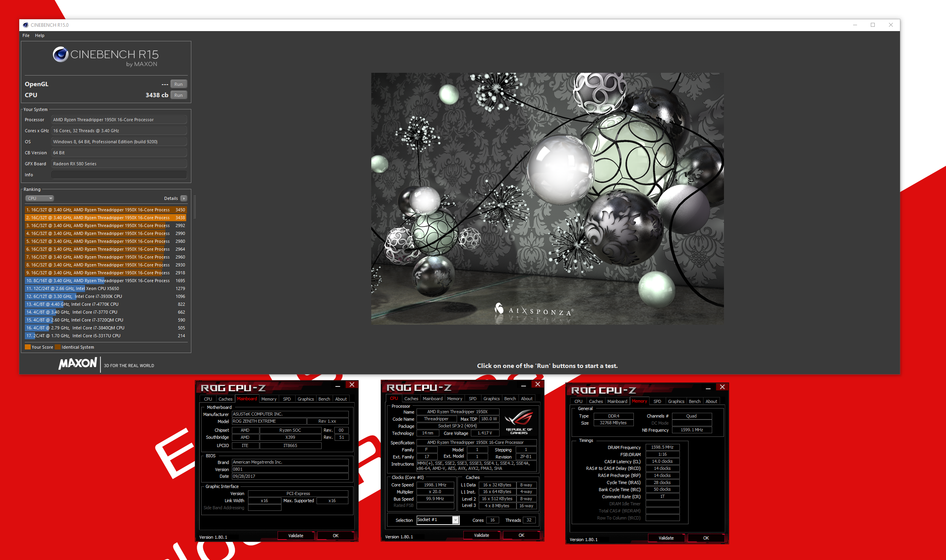Select the Core i7-4770K ranking row
The width and height of the screenshot is (946, 560).
(x=106, y=304)
